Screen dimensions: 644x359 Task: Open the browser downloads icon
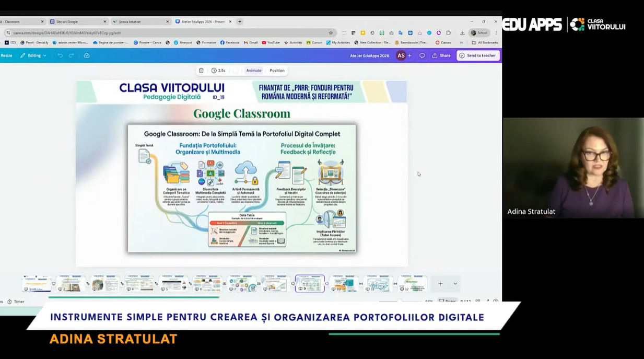pos(462,33)
